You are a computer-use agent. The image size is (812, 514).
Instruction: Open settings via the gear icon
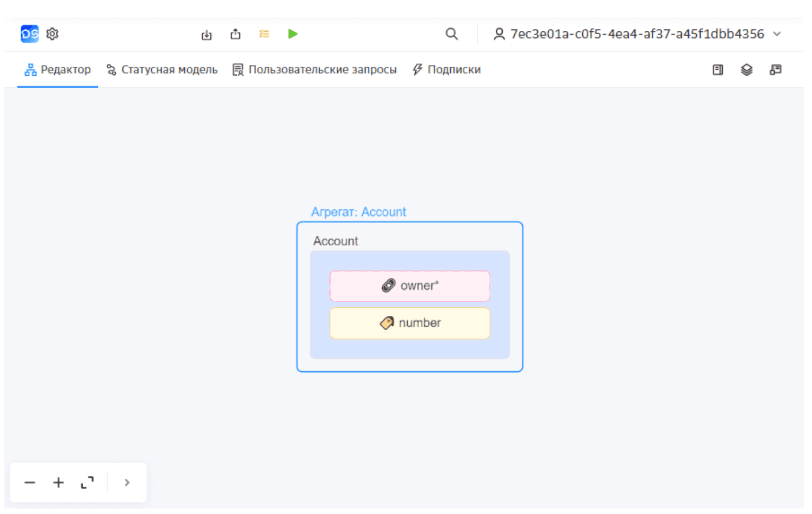coord(52,34)
